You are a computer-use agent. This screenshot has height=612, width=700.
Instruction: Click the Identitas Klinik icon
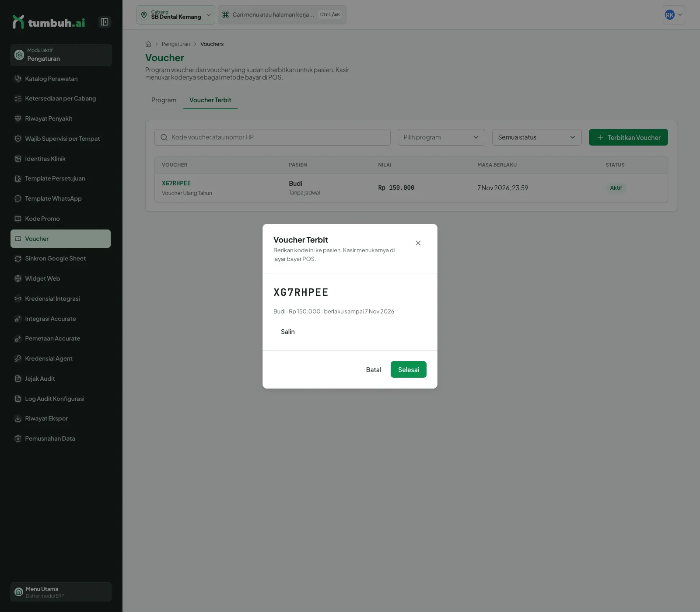[18, 159]
